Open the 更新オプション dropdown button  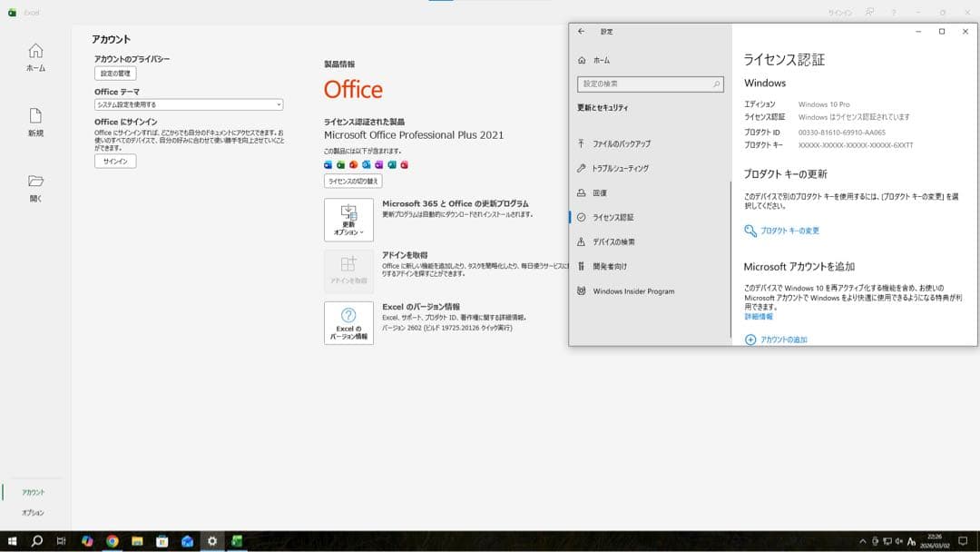click(348, 220)
